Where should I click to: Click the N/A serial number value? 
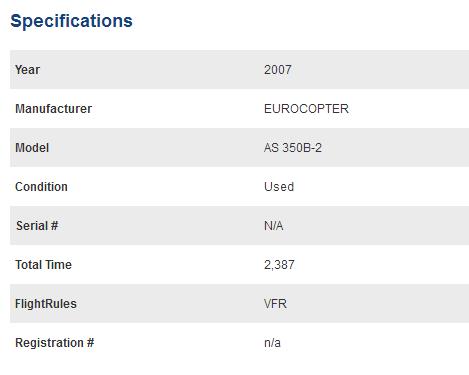[x=273, y=226]
